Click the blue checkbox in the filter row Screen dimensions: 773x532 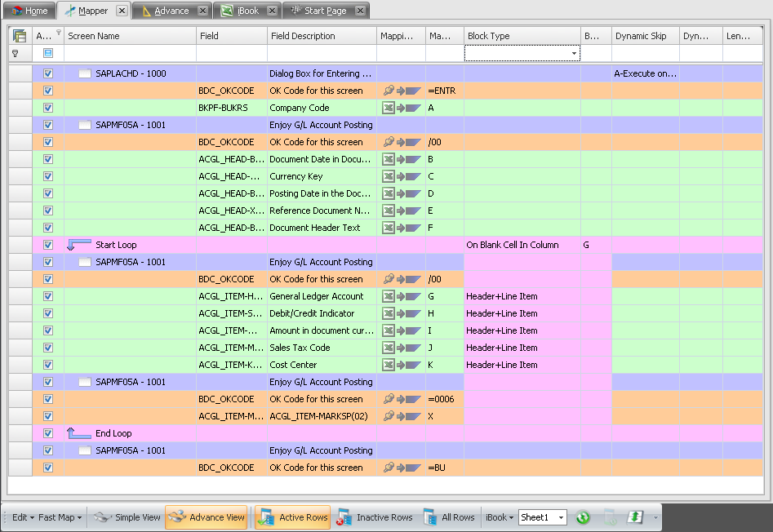point(47,52)
